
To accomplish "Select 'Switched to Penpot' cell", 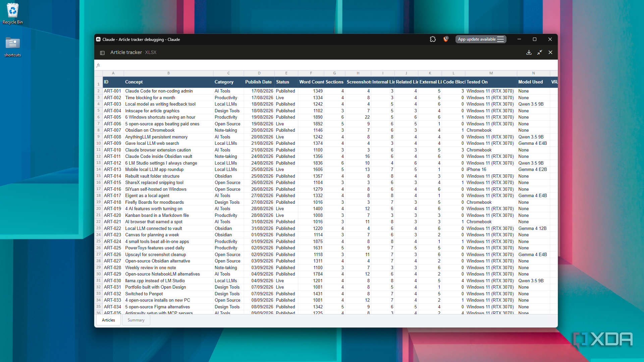I will [x=168, y=294].
